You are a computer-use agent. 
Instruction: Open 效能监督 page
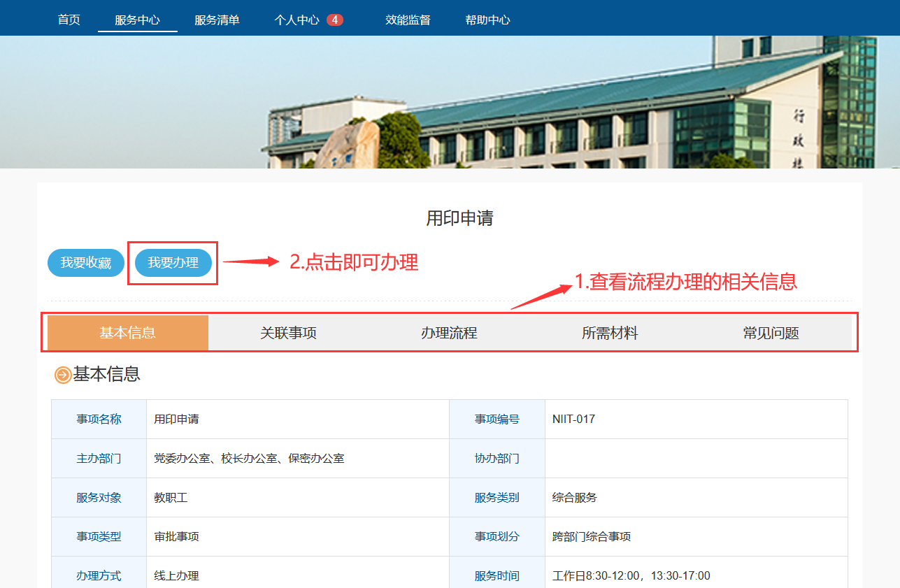coord(408,20)
